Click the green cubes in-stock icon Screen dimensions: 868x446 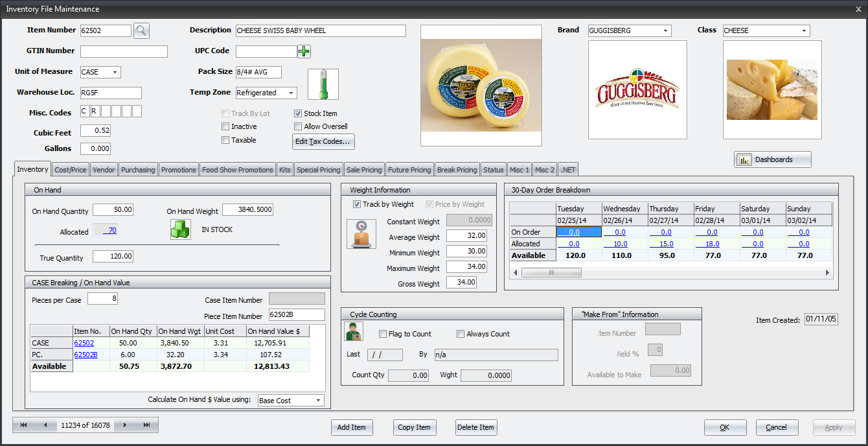tap(180, 229)
